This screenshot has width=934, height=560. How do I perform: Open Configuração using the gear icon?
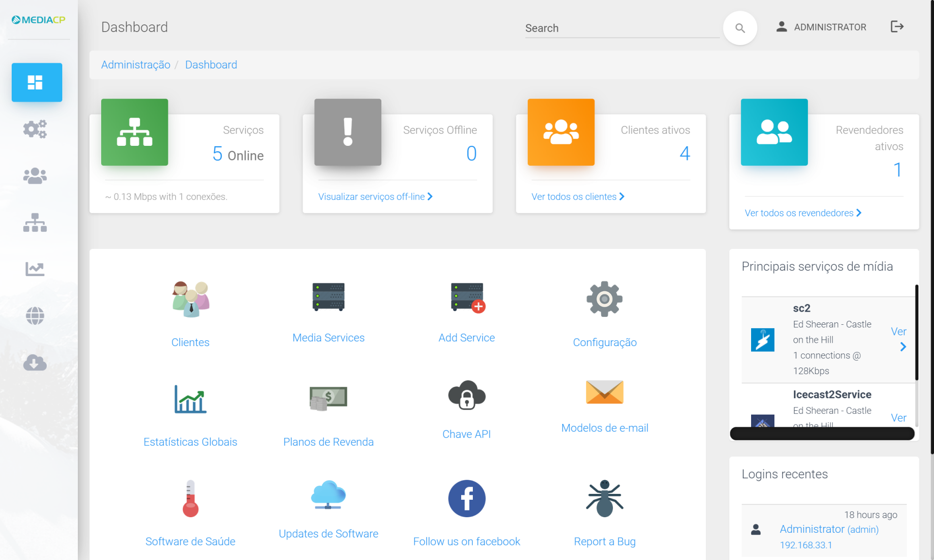click(604, 298)
